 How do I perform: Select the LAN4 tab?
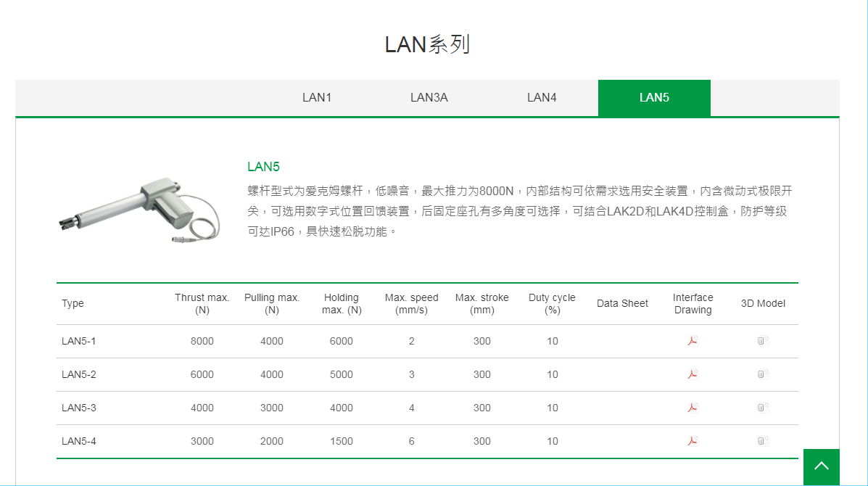542,97
